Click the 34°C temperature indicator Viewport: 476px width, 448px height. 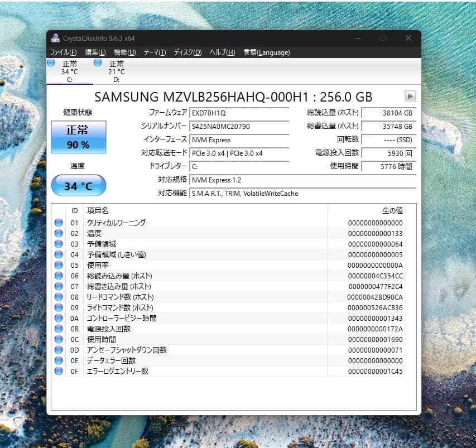point(78,185)
